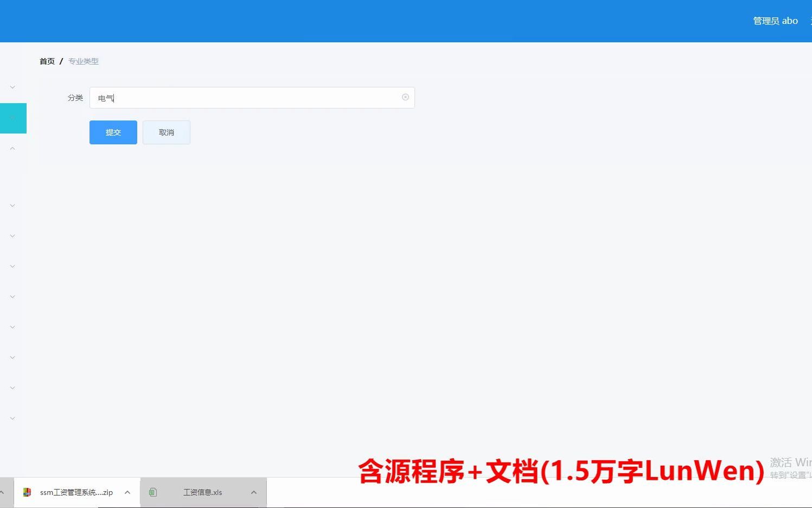Click the 分类 field label
Viewport: 812px width, 508px height.
pos(75,98)
